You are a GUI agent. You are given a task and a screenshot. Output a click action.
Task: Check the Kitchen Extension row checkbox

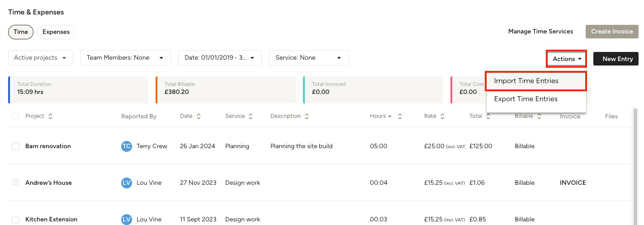pos(15,219)
